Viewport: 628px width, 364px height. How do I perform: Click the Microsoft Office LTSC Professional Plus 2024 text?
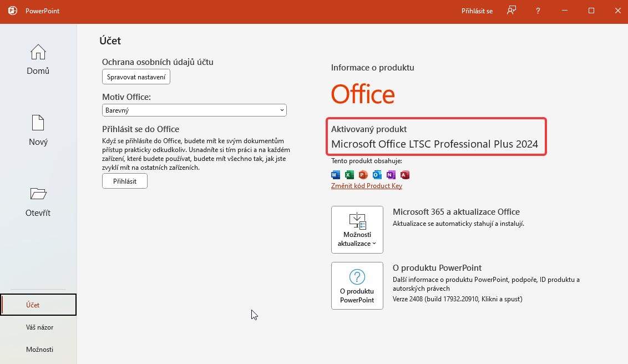coord(434,144)
